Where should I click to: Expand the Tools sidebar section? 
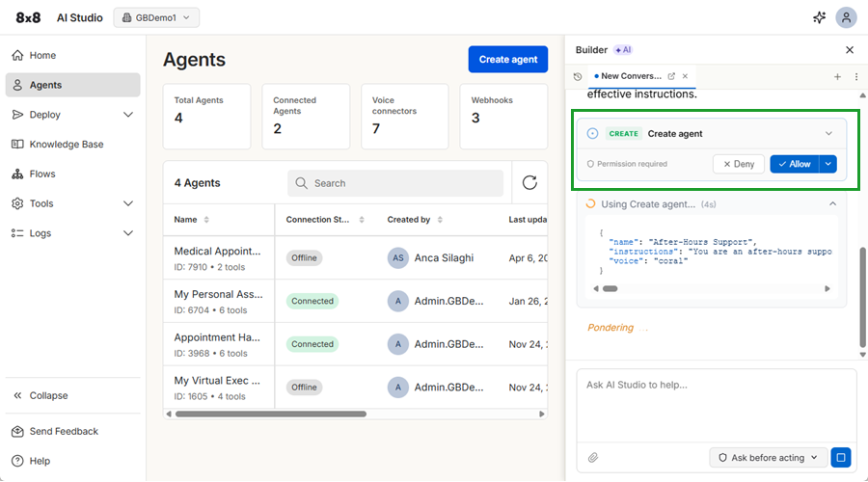(72, 203)
